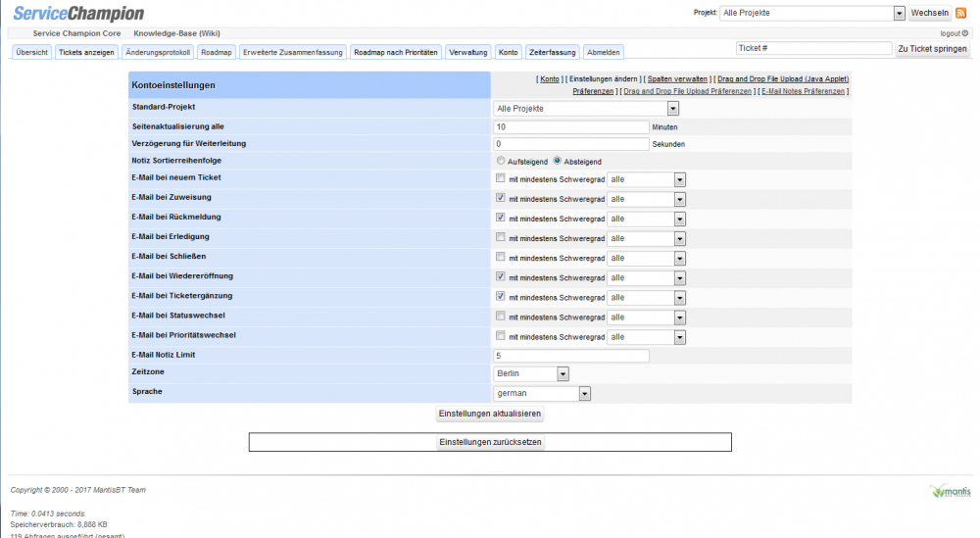Viewport: 980px width, 538px height.
Task: Click the Abmelden tab
Action: [x=603, y=53]
